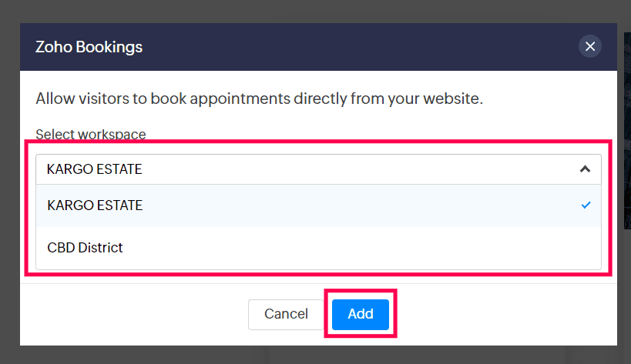Viewport: 631px width, 364px height.
Task: Click the Select workspace combo box field
Action: [318, 169]
